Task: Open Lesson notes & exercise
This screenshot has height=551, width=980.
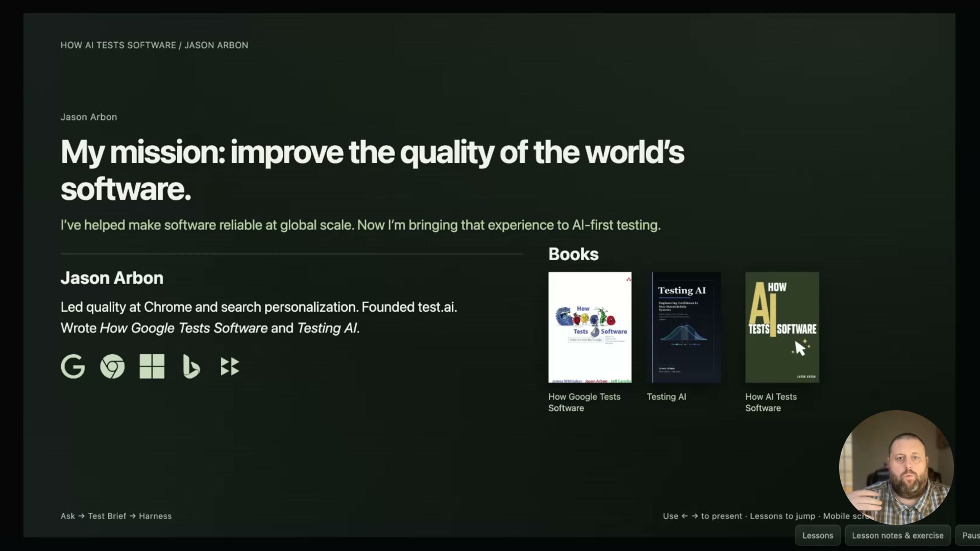Action: [x=897, y=535]
